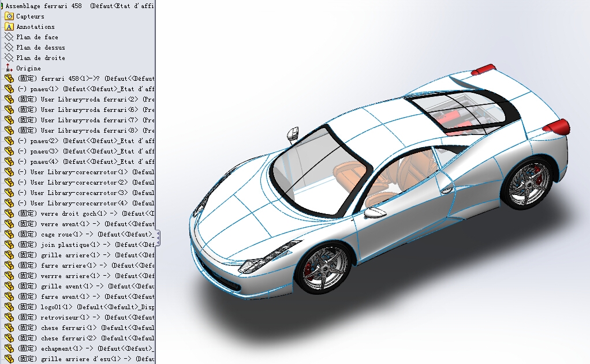
Task: Select 'verre droit goch<1>' component
Action: click(86, 213)
